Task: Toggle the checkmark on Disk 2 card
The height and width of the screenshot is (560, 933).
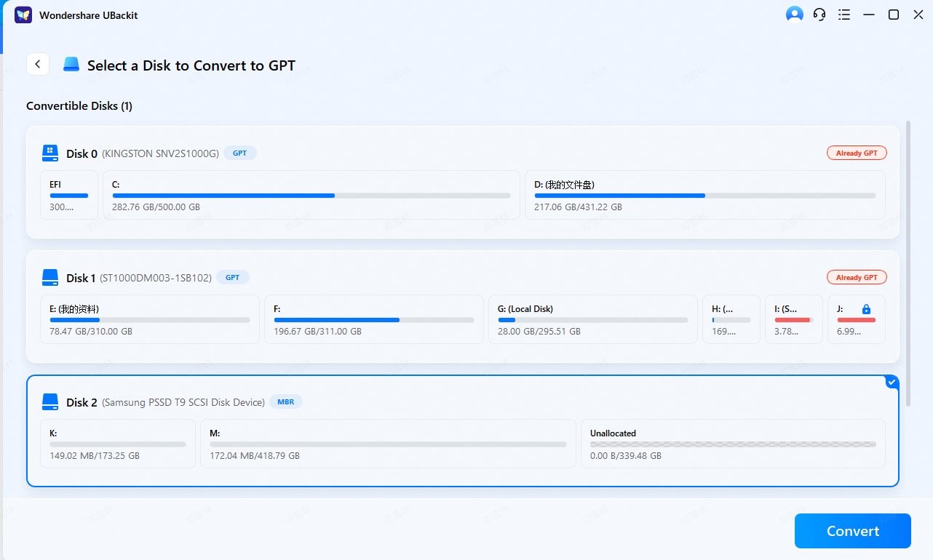Action: coord(892,383)
